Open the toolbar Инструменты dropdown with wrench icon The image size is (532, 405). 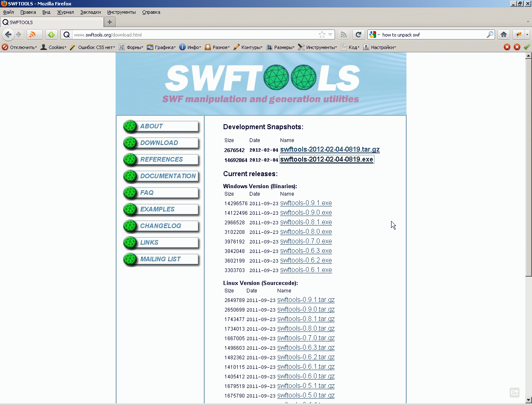(318, 47)
